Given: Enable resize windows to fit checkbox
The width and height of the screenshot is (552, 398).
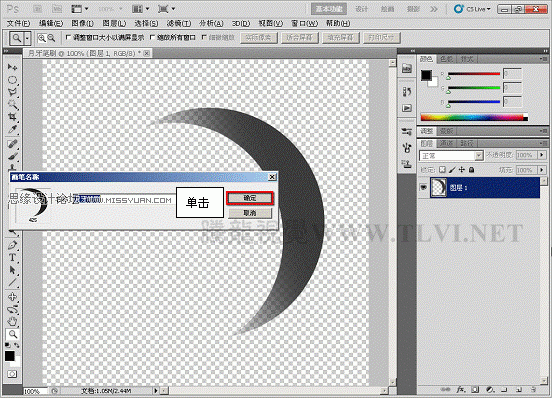Looking at the screenshot, I should 68,37.
